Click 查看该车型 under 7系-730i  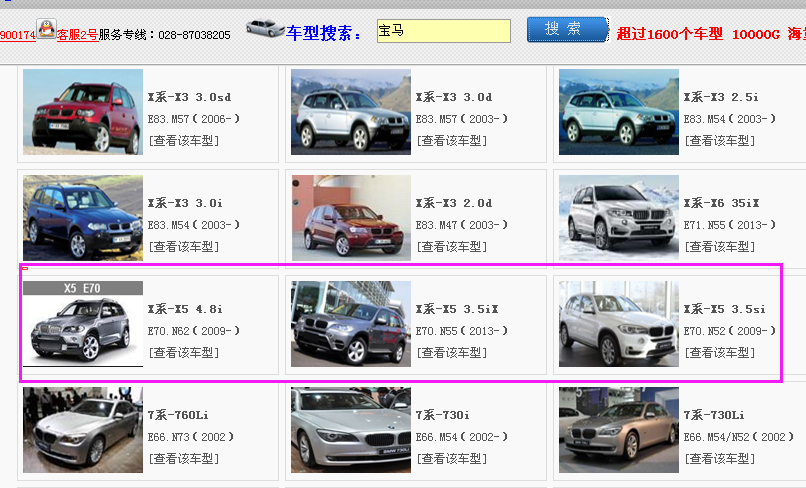pos(452,459)
